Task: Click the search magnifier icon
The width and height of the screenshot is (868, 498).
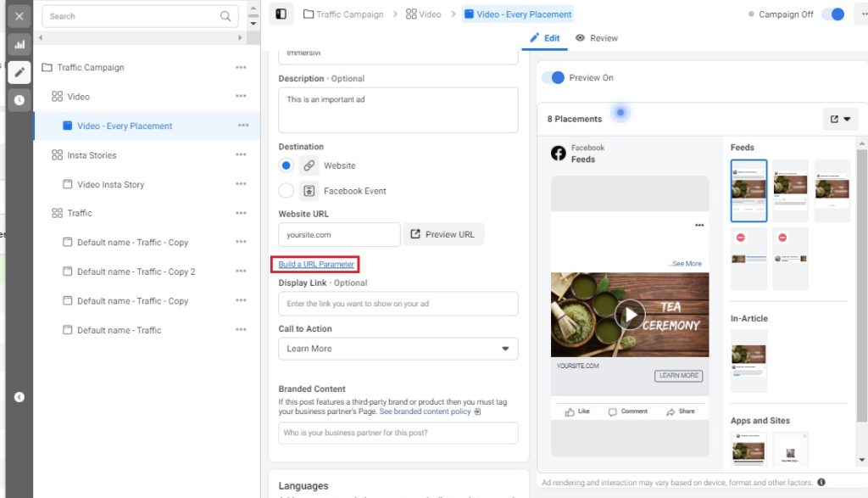Action: [225, 16]
